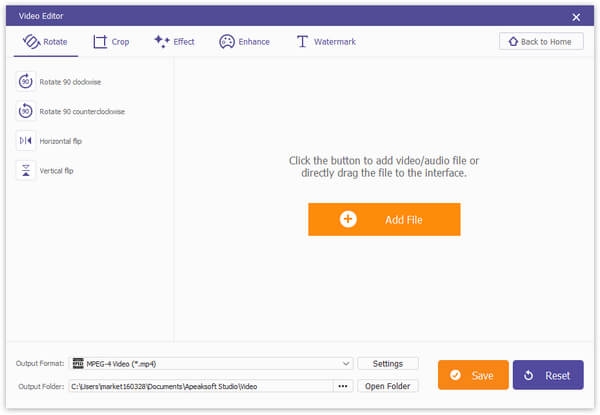Click the house icon in Back to Home
This screenshot has height=415, width=600.
pyautogui.click(x=513, y=41)
